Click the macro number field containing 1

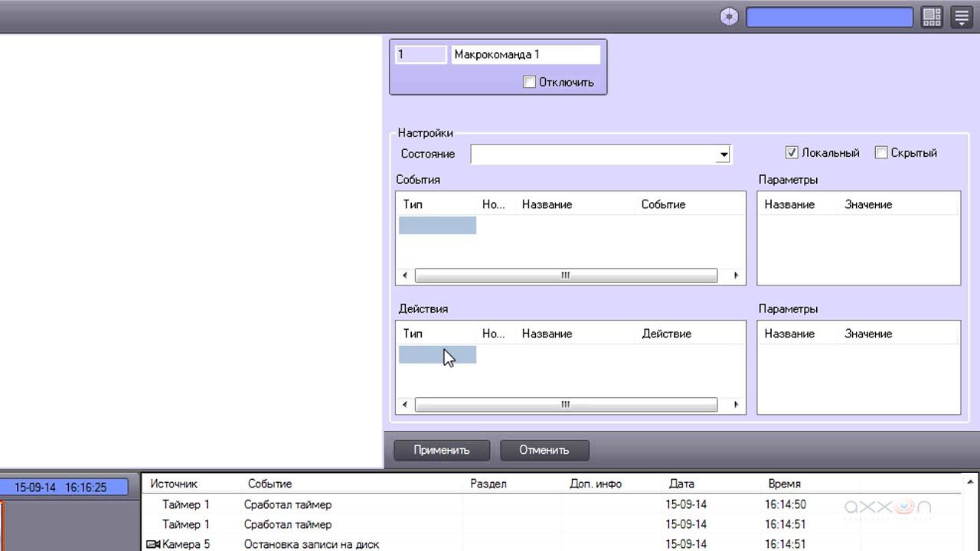pos(420,54)
